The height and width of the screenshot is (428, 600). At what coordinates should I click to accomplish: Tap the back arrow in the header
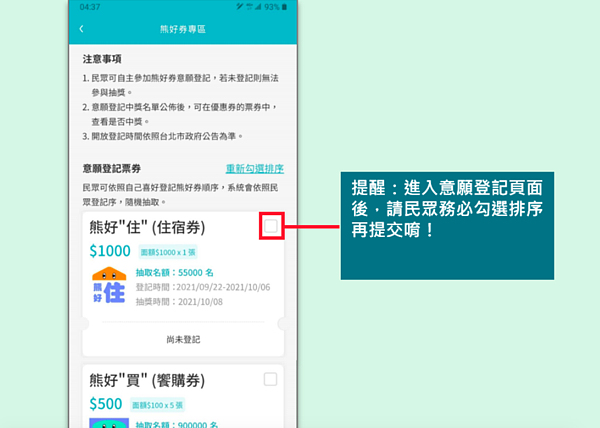pos(81,29)
